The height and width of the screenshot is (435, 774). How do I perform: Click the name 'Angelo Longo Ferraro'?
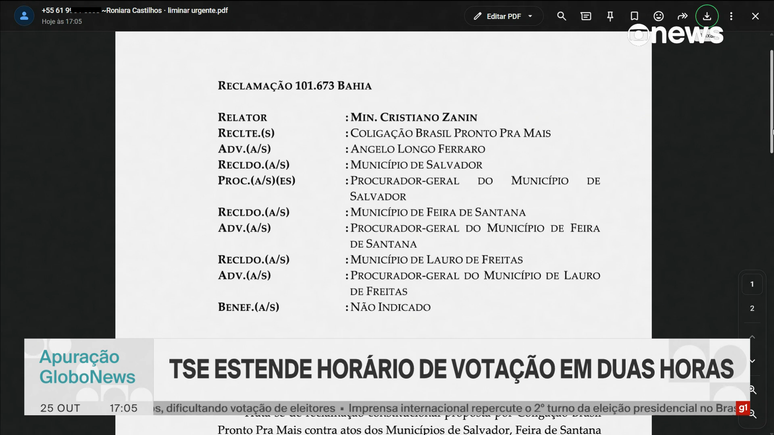(418, 149)
